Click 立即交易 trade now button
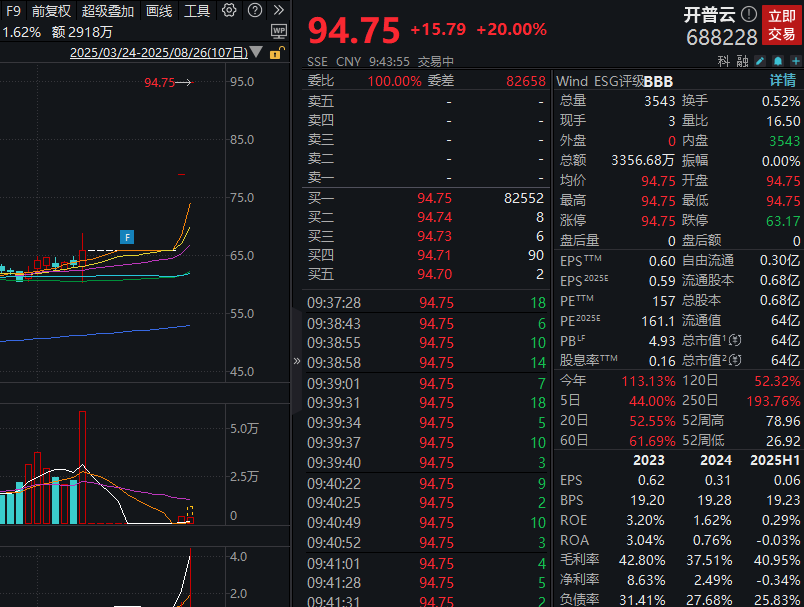This screenshot has width=804, height=607. point(781,25)
